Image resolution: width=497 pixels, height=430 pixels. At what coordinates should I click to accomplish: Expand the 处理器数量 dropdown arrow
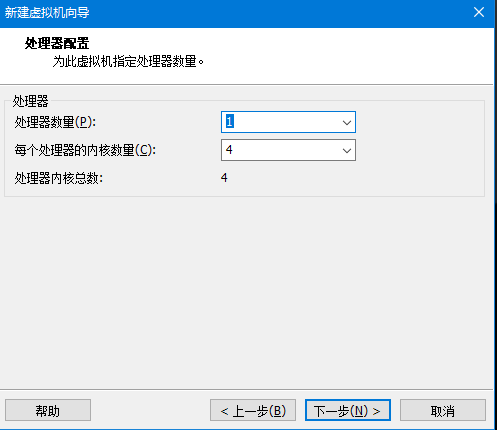347,122
